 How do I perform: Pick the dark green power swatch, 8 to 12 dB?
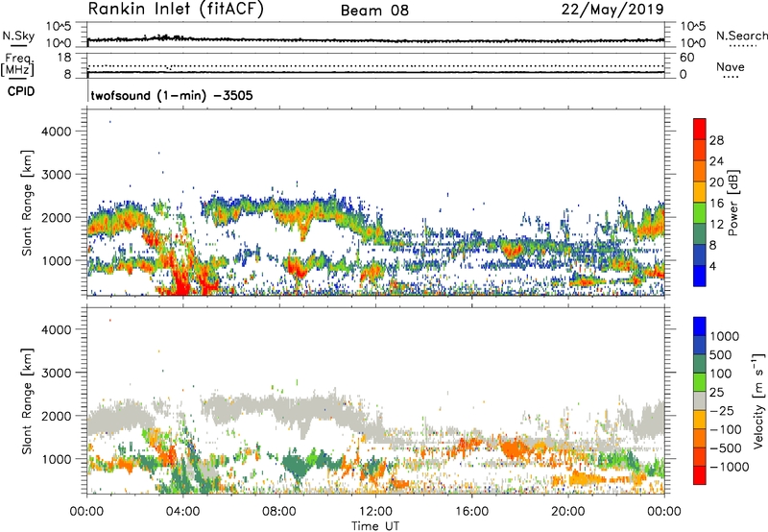(700, 233)
